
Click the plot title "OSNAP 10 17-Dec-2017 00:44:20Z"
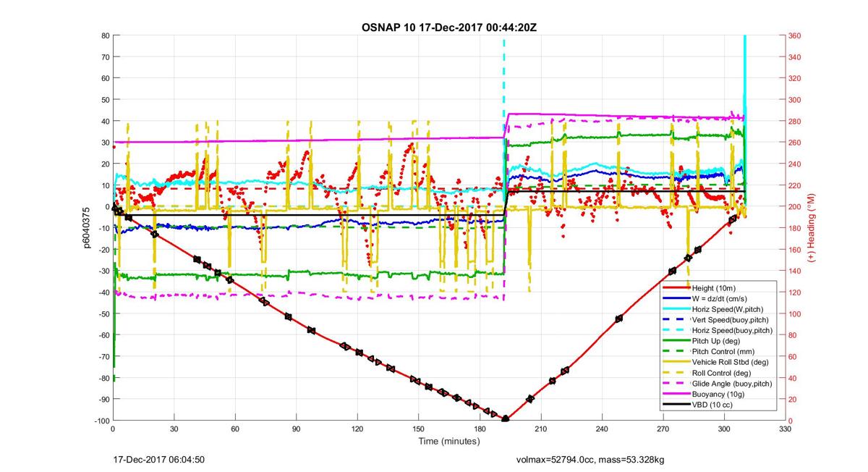pyautogui.click(x=448, y=28)
